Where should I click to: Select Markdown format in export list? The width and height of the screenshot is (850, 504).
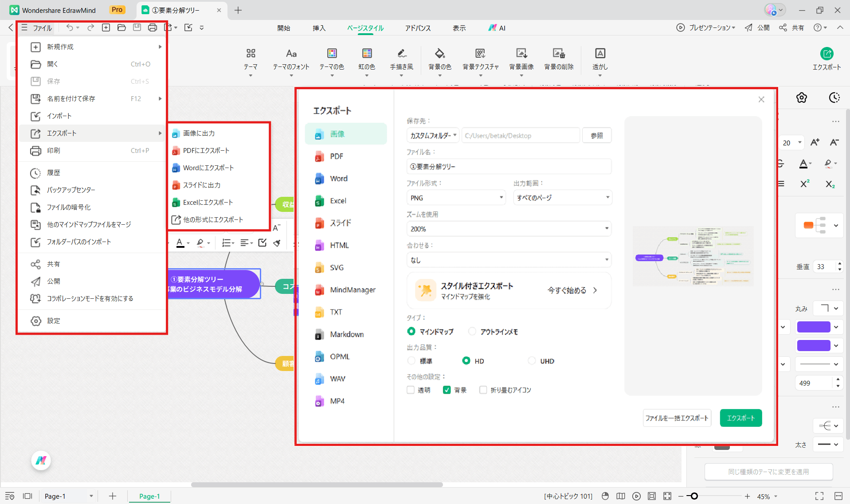click(346, 334)
